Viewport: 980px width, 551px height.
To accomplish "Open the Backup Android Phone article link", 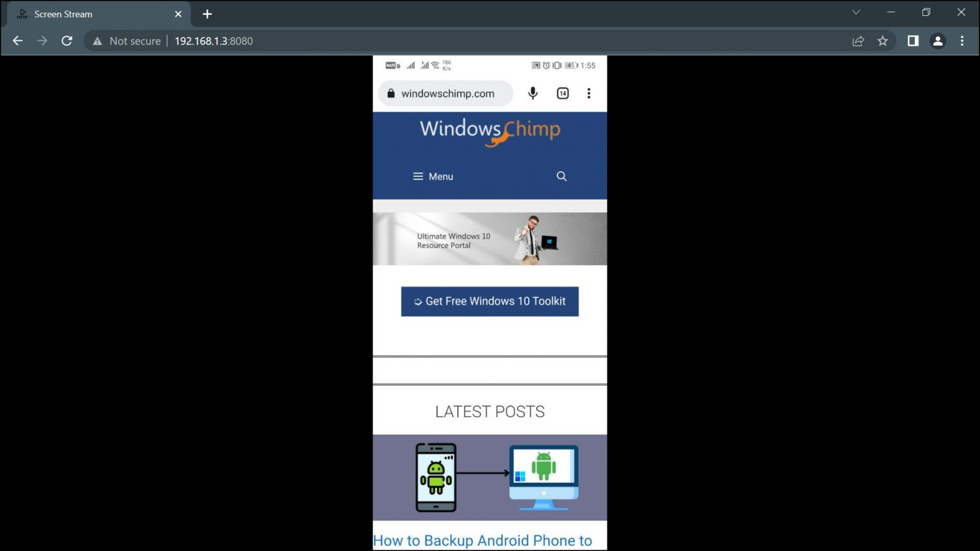I will pyautogui.click(x=482, y=540).
